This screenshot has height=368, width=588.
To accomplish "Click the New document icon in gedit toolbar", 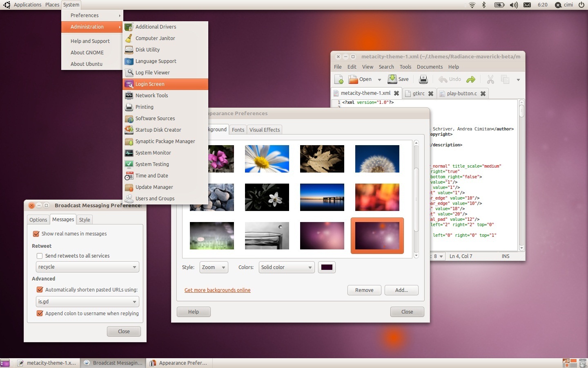I will pyautogui.click(x=339, y=79).
